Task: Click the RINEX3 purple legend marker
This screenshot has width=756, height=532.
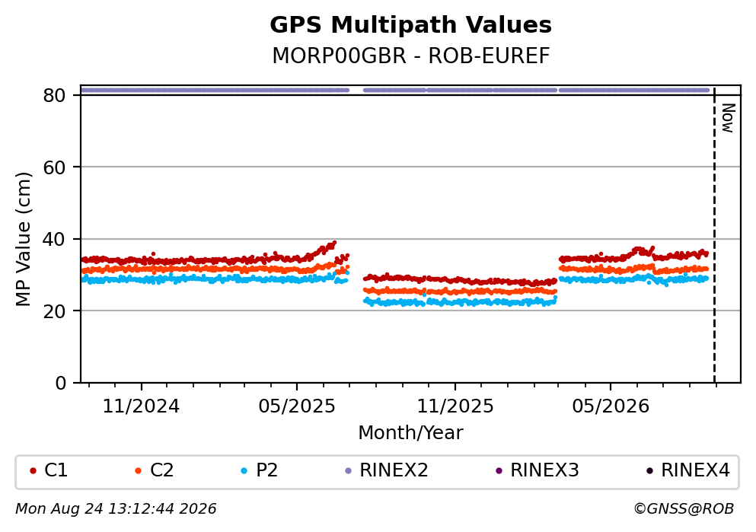Action: [x=499, y=471]
